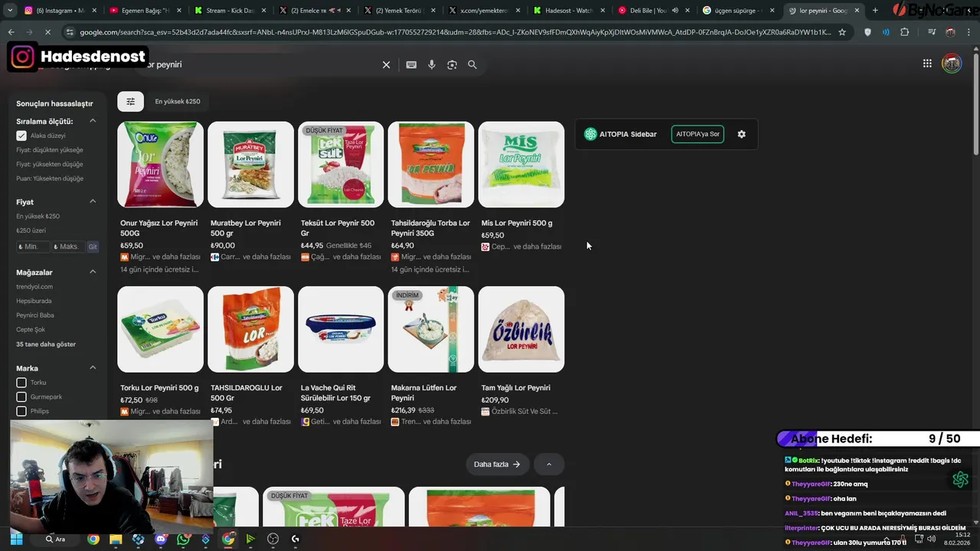Open the Windows Start menu
This screenshot has height=551, width=980.
[x=16, y=539]
